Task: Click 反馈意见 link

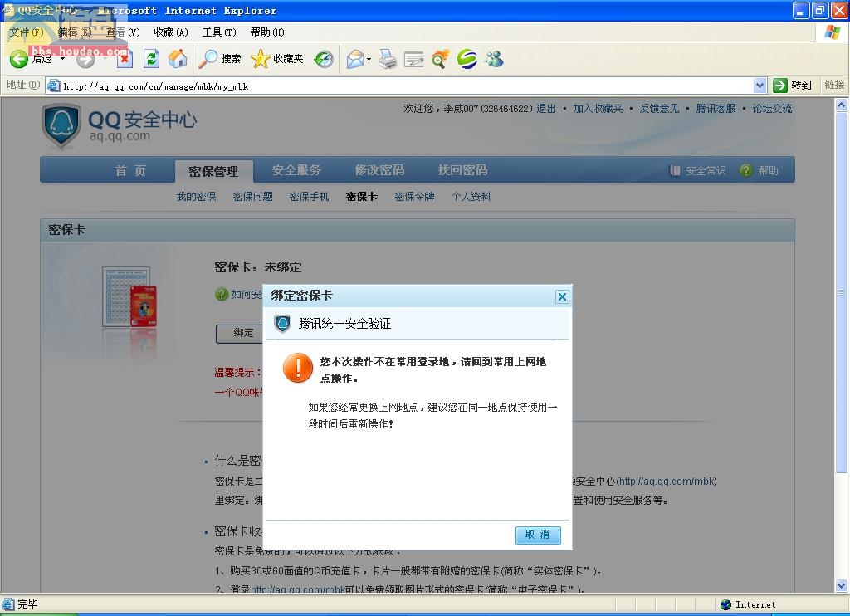Action: [659, 109]
